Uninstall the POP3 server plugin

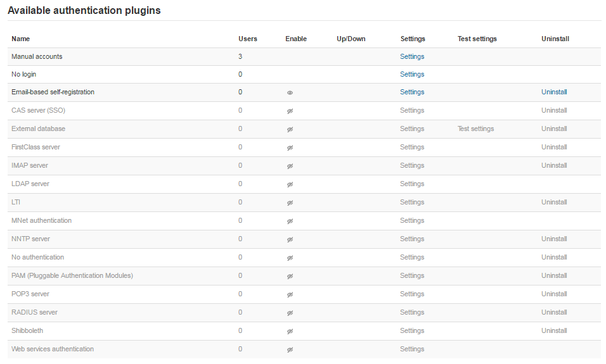pyautogui.click(x=554, y=294)
